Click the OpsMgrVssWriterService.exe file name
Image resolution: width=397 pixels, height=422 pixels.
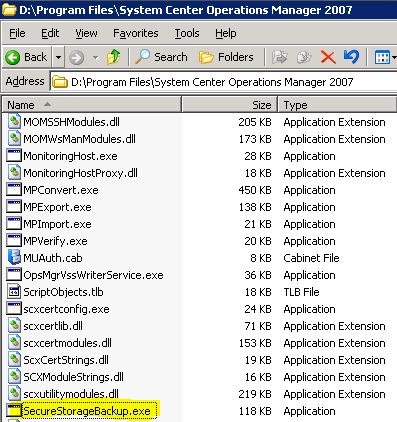pos(93,275)
